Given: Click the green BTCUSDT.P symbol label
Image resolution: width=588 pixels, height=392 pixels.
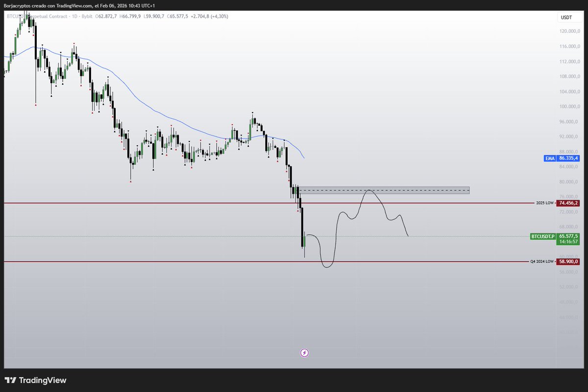Looking at the screenshot, I should point(543,236).
